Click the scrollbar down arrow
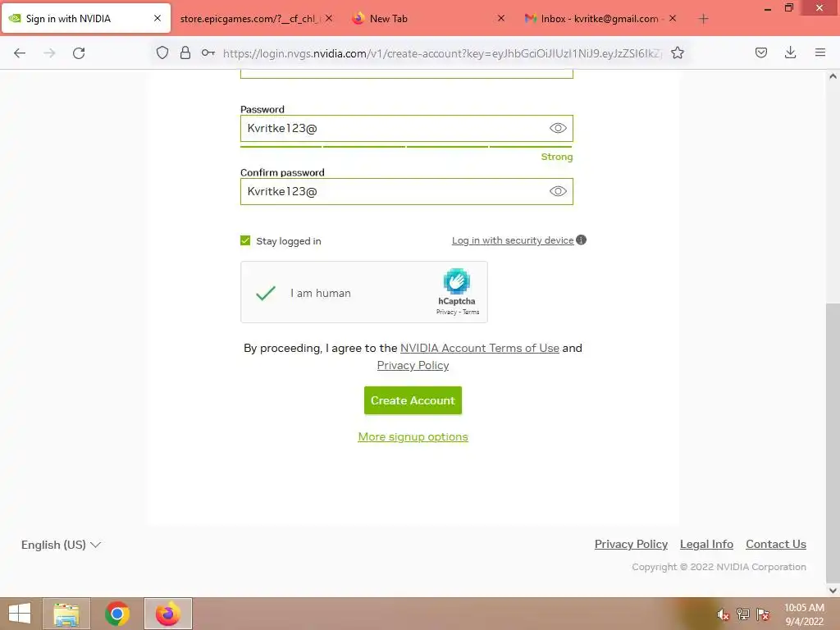This screenshot has height=630, width=840. 833,591
